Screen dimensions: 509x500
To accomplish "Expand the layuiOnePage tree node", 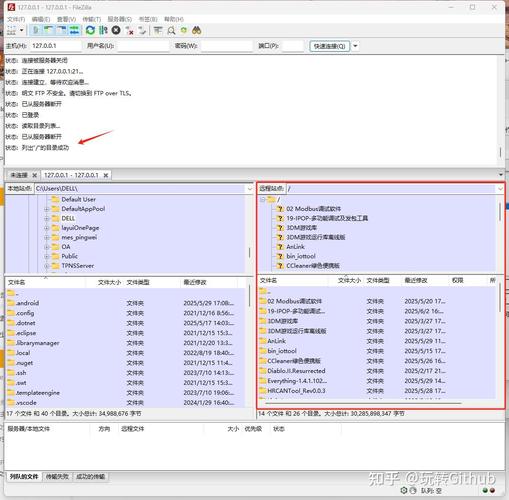I will [47, 228].
